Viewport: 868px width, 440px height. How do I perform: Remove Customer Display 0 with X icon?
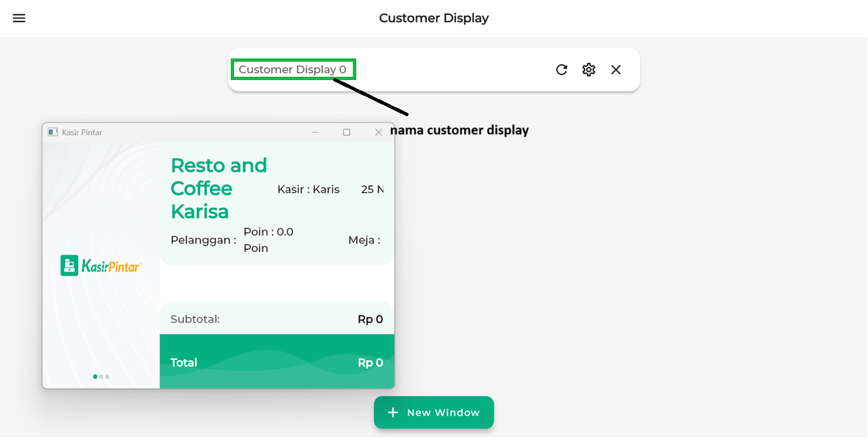click(x=616, y=69)
